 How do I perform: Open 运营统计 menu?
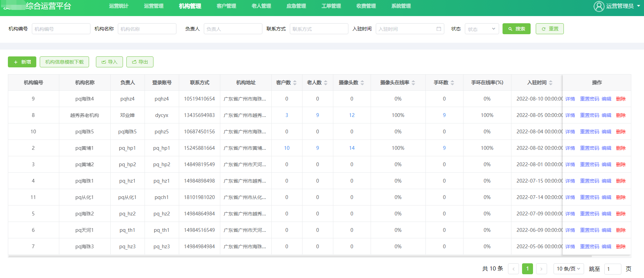point(119,6)
